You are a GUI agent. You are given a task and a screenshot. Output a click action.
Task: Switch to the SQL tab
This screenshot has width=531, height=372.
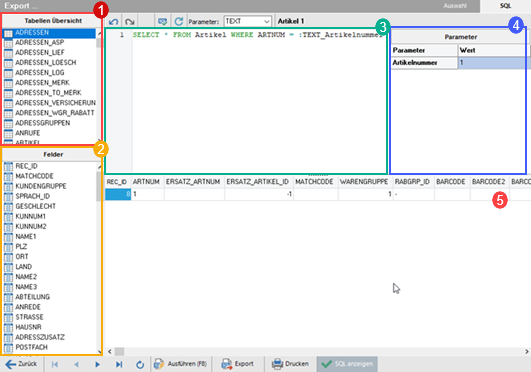coord(505,6)
